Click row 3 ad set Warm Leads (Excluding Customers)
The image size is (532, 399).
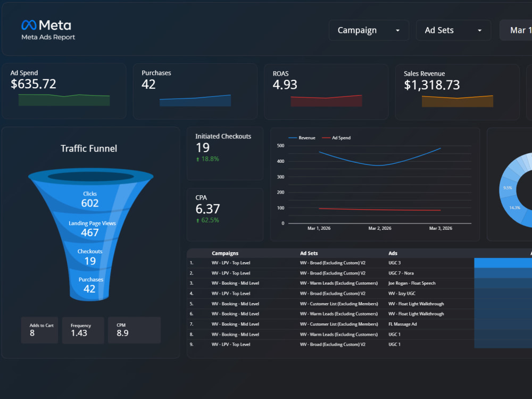[338, 284]
